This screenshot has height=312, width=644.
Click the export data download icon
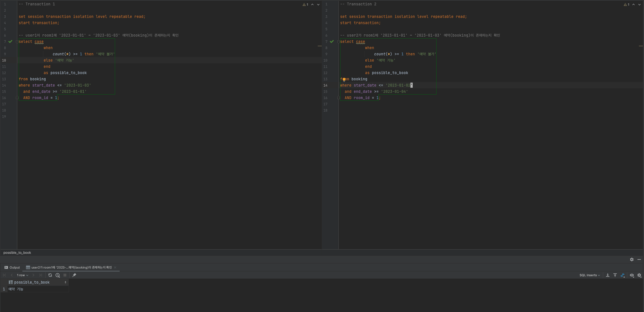point(608,275)
